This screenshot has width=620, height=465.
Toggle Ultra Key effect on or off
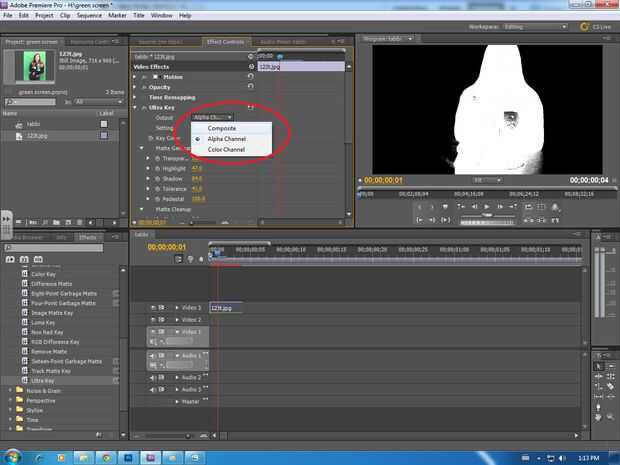tap(144, 108)
